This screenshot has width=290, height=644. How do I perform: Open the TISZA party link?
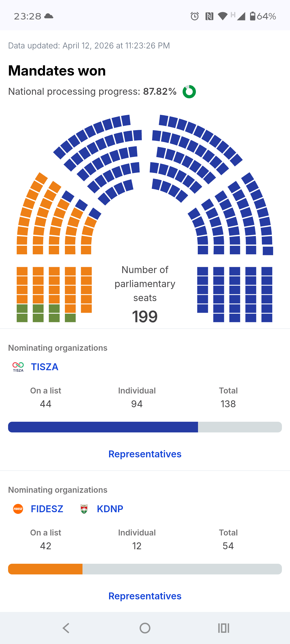[x=44, y=367]
